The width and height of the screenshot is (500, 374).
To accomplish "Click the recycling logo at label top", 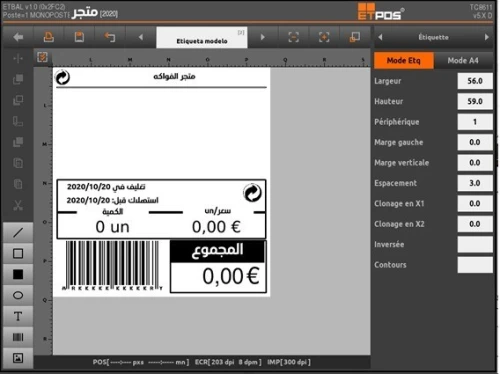I will pos(62,77).
